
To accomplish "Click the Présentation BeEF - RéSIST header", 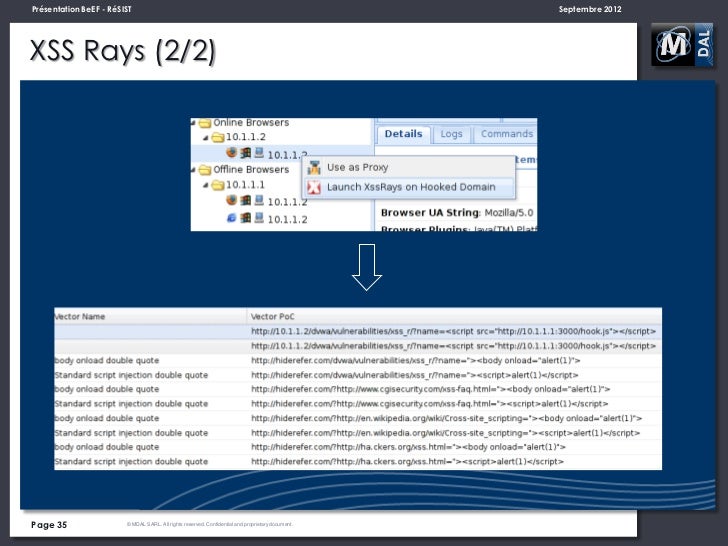I will tap(82, 9).
